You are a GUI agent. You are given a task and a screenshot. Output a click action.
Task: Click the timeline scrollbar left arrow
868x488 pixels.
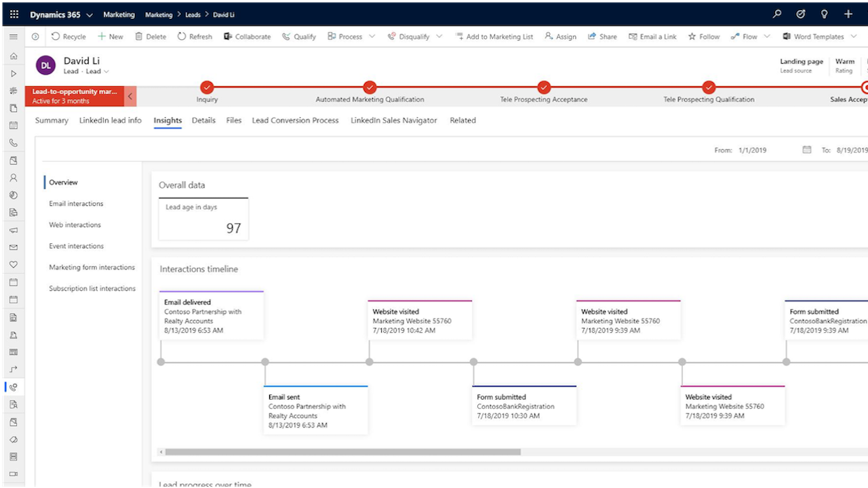coord(161,452)
